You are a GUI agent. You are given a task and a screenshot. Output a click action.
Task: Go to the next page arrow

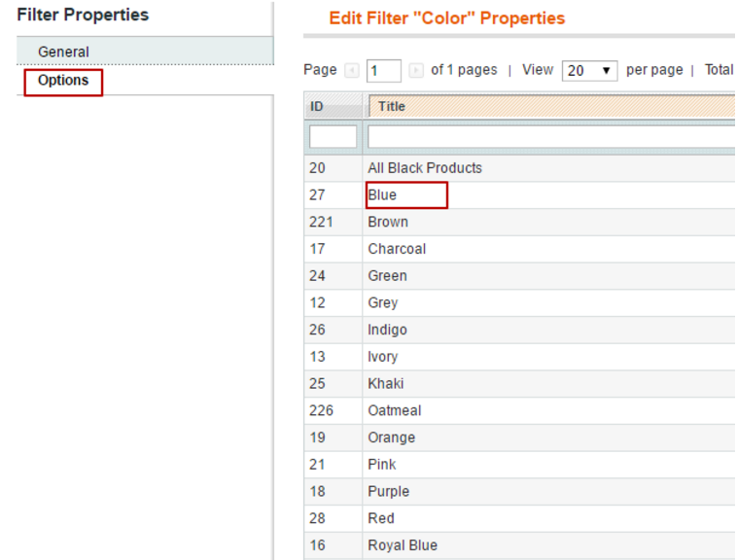[416, 70]
